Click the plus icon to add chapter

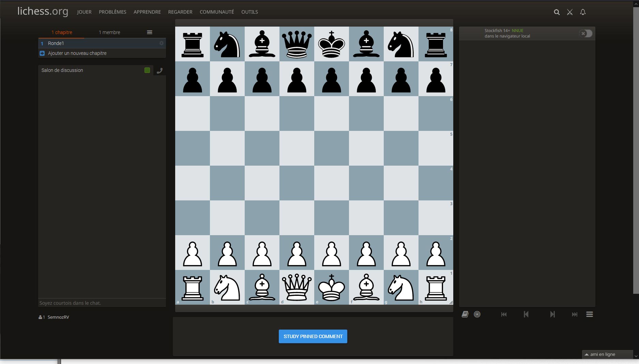pos(42,53)
